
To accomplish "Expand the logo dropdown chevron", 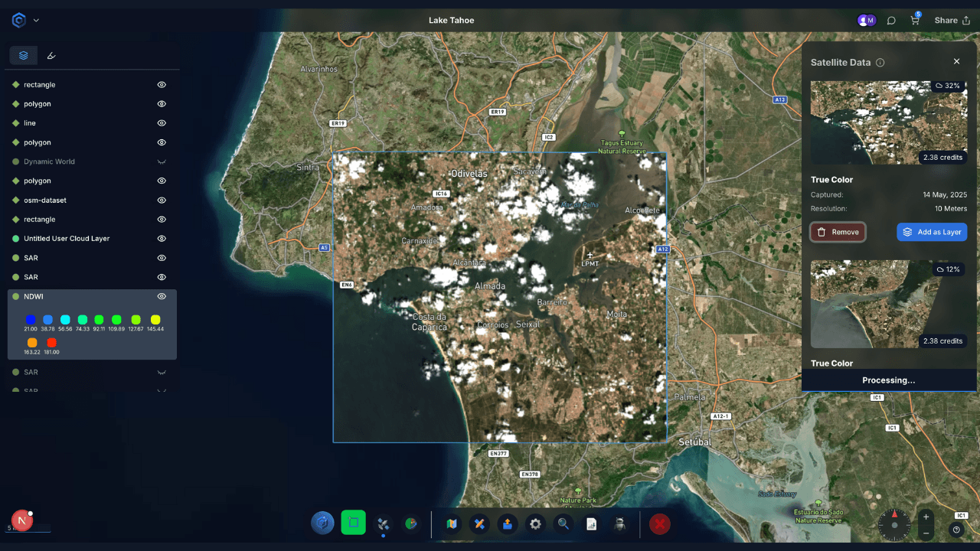I will [36, 21].
